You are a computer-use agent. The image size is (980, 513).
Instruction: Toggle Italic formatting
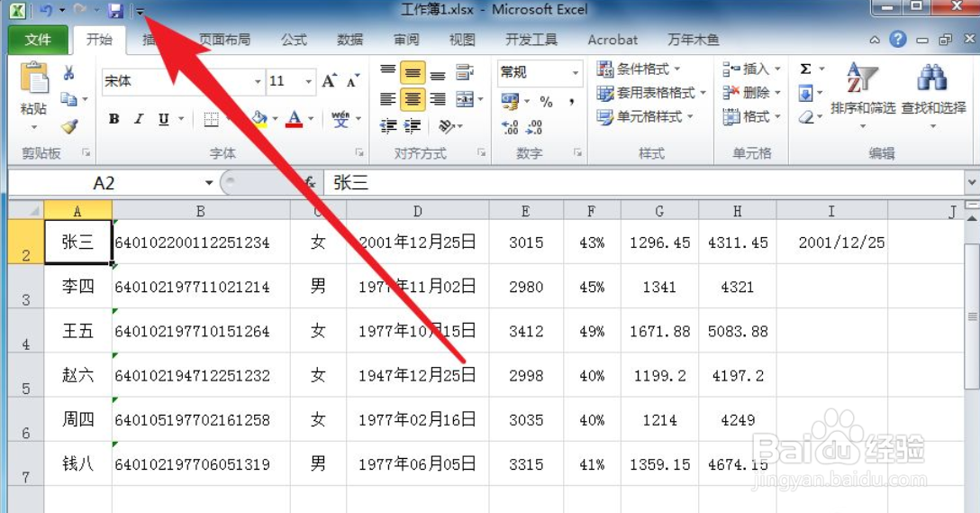click(x=139, y=119)
